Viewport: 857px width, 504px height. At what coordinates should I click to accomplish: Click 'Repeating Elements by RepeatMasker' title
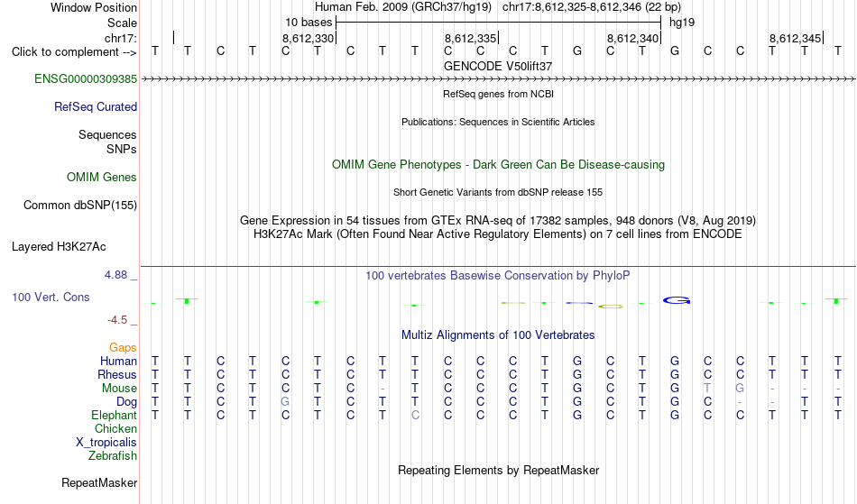pyautogui.click(x=499, y=470)
